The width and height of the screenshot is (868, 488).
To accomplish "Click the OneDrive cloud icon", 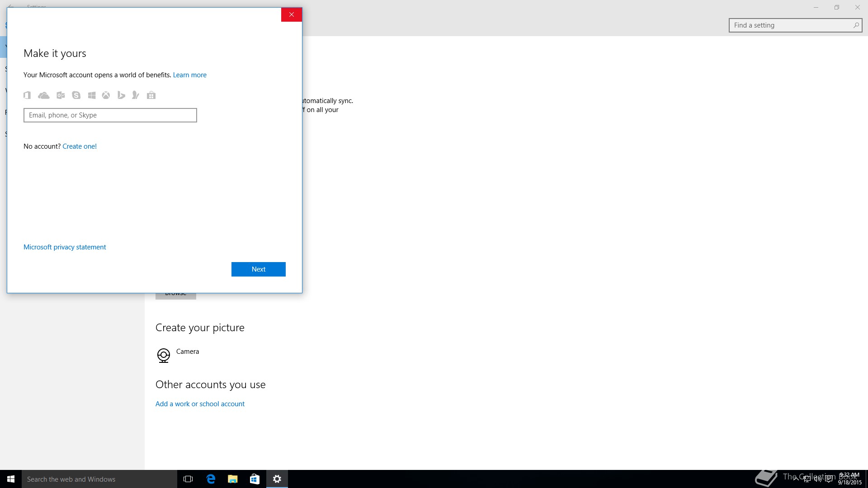I will coord(44,95).
